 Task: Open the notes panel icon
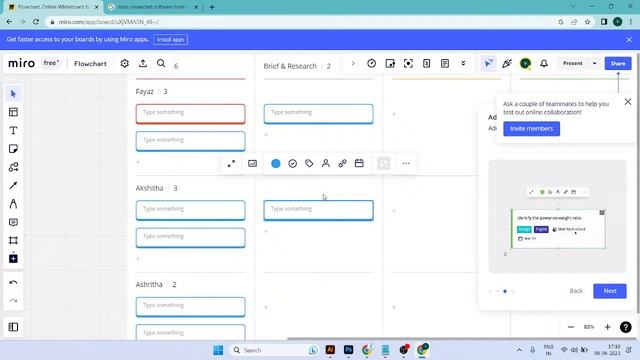(445, 63)
